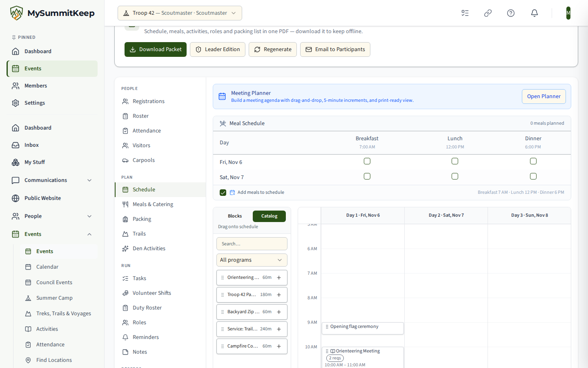The image size is (588, 368).
Task: Click the link icon in top bar
Action: point(488,13)
